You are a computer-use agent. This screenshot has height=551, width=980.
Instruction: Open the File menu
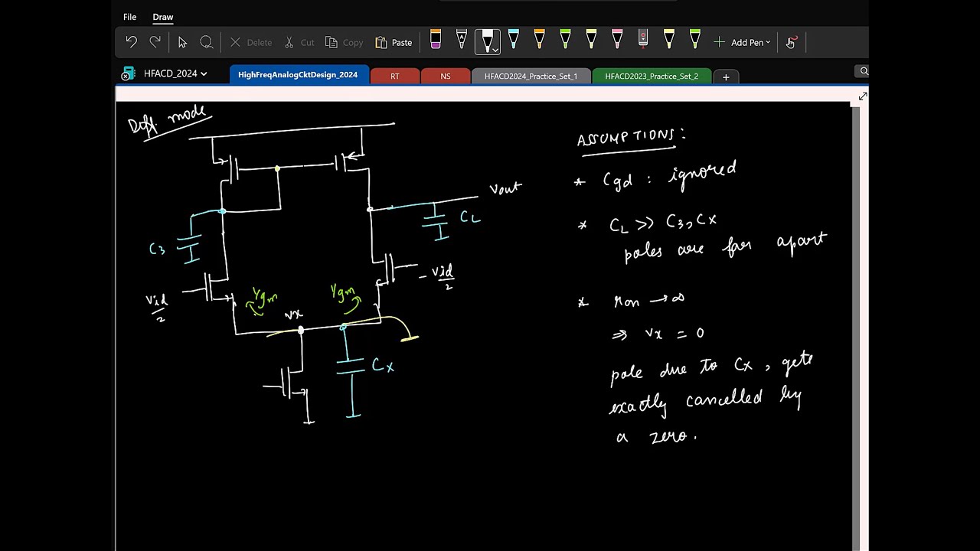130,17
